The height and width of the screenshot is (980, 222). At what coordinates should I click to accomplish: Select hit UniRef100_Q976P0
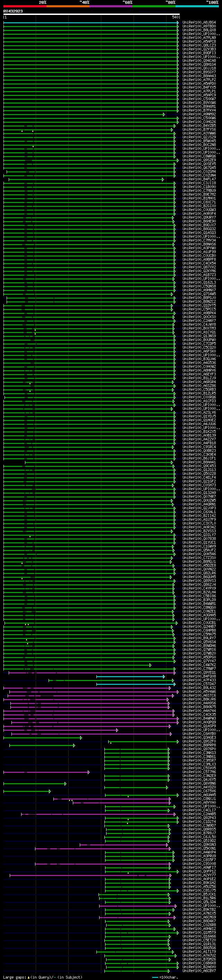point(199,749)
